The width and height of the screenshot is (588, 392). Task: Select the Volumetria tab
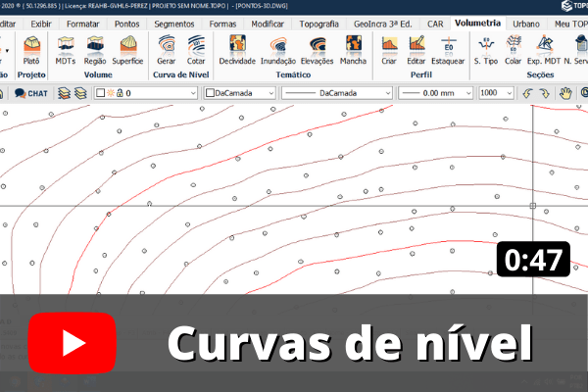(x=478, y=24)
